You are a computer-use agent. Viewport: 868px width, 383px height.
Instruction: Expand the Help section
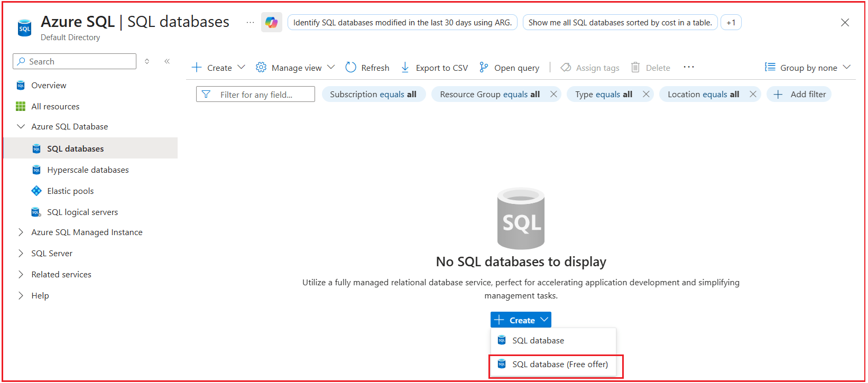(21, 295)
